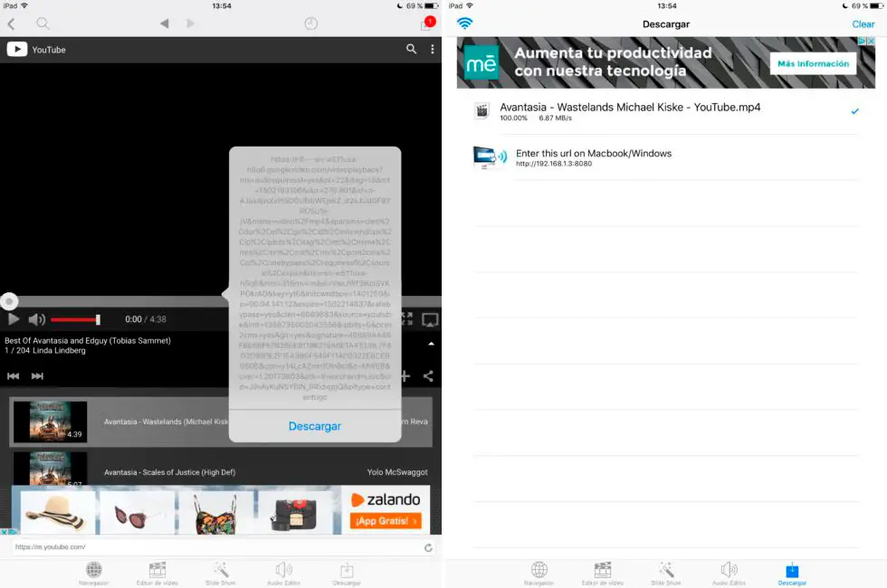Share the playlist via share icon

pos(428,376)
